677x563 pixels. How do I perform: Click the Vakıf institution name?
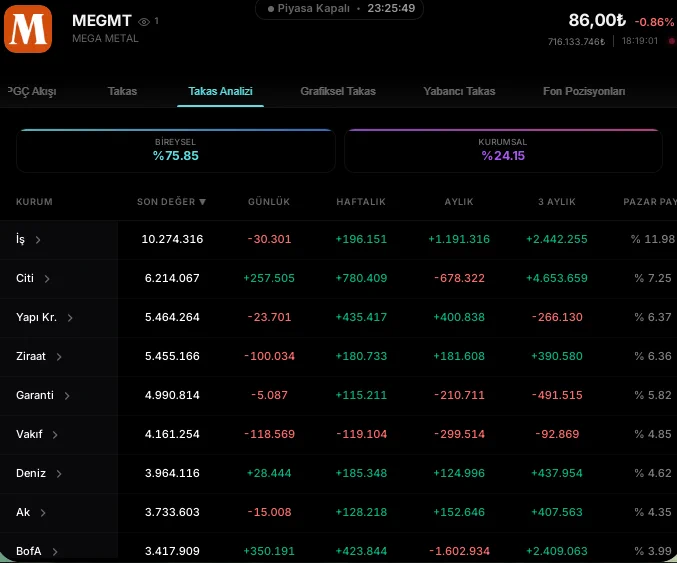[29, 434]
